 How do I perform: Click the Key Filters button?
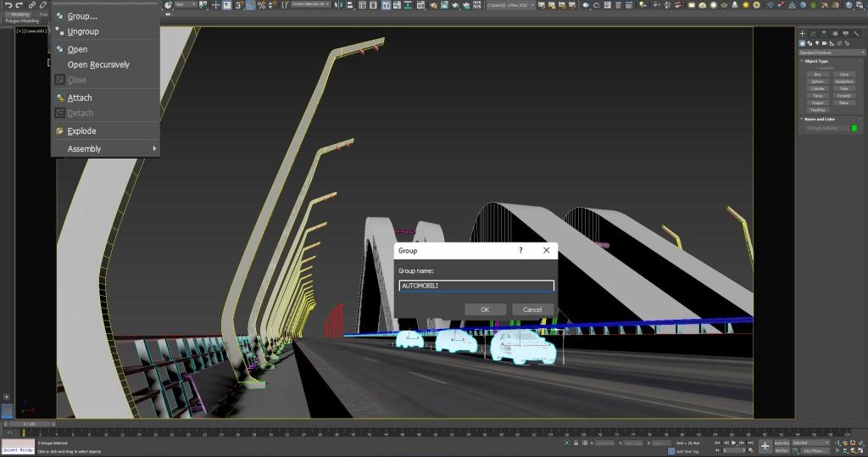(815, 450)
